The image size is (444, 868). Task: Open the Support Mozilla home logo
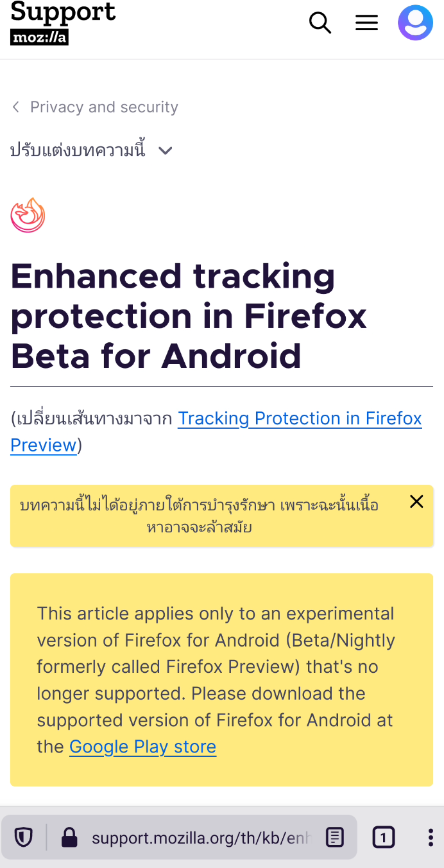(62, 22)
